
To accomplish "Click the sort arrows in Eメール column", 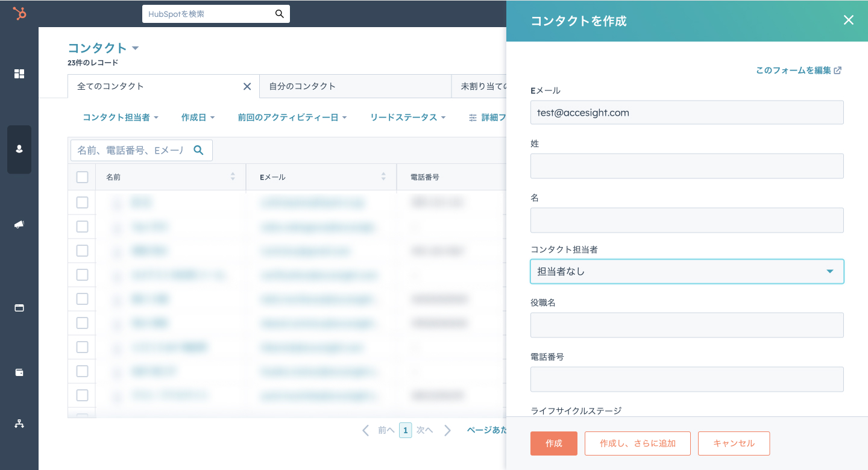I will tap(383, 177).
